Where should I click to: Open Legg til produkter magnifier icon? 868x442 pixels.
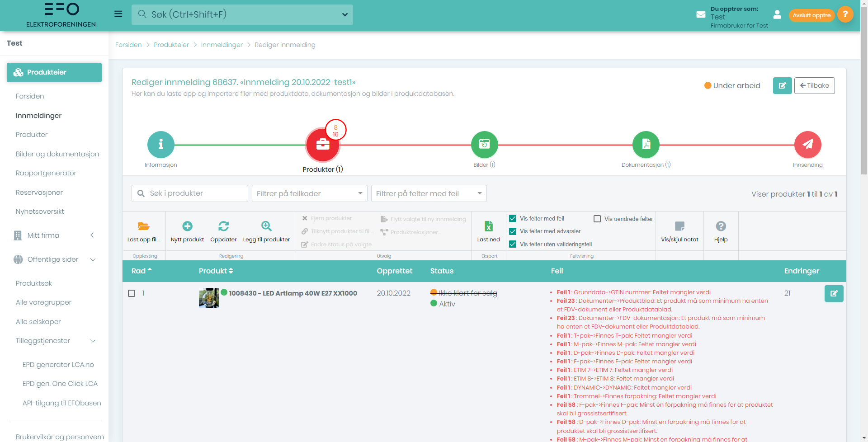pos(266,226)
